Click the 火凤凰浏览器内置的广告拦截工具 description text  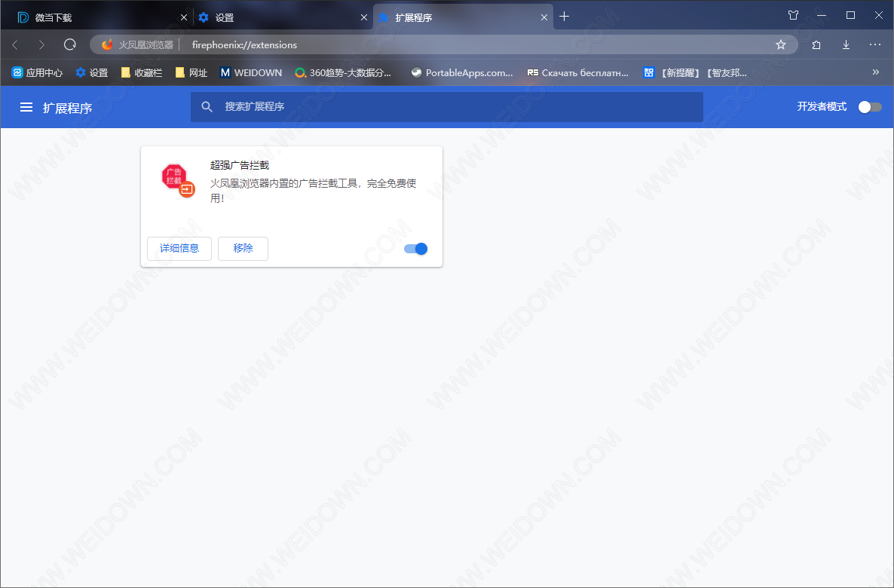[313, 191]
